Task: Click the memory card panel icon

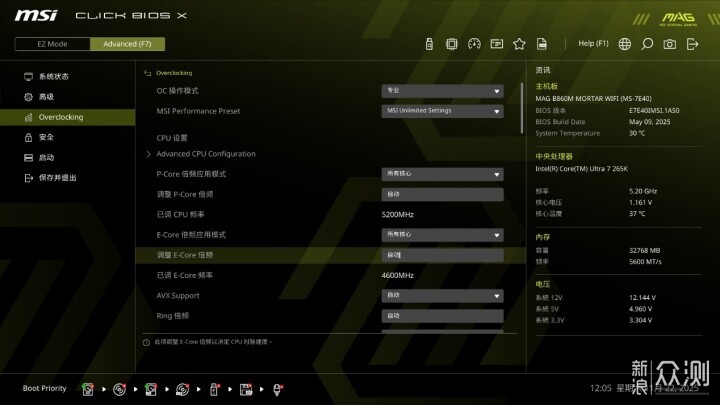Action: tap(497, 44)
